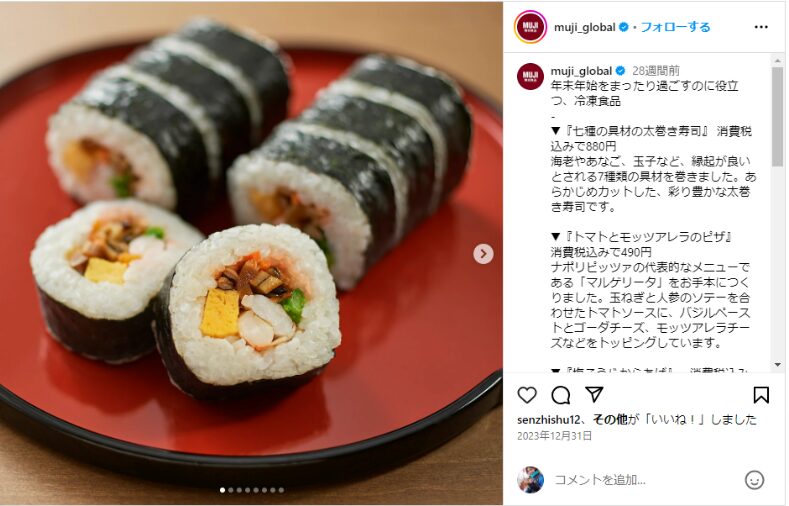Save the post with the bookmark icon
789x506 pixels.
click(761, 395)
